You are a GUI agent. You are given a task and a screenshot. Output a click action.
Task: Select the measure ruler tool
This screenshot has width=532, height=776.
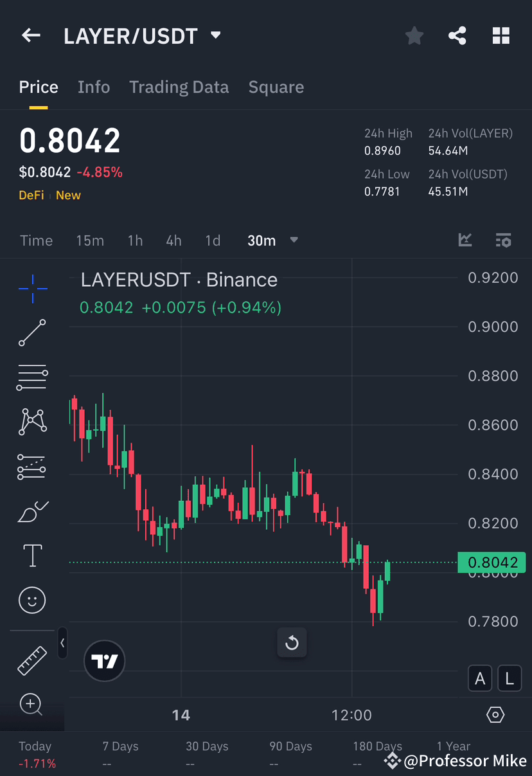point(31,660)
